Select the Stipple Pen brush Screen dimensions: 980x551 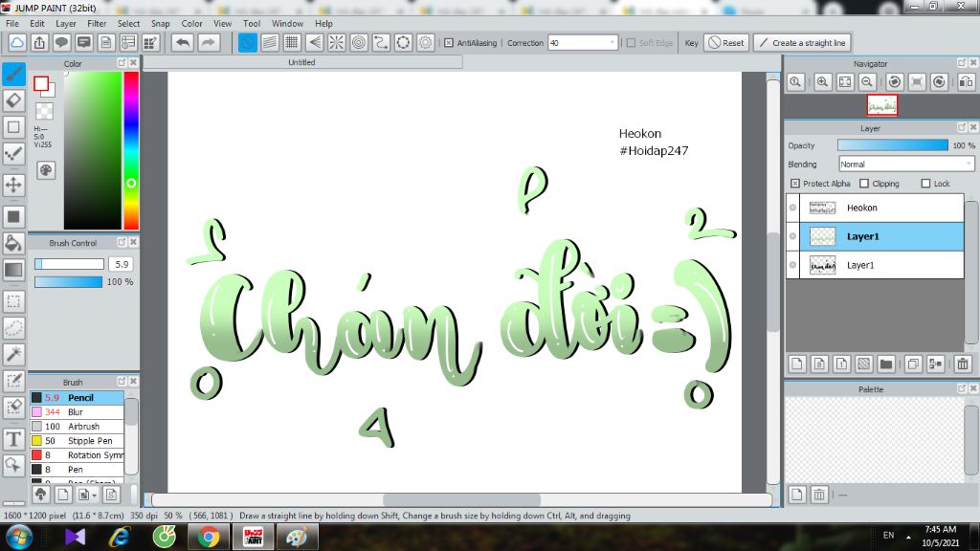tap(77, 440)
